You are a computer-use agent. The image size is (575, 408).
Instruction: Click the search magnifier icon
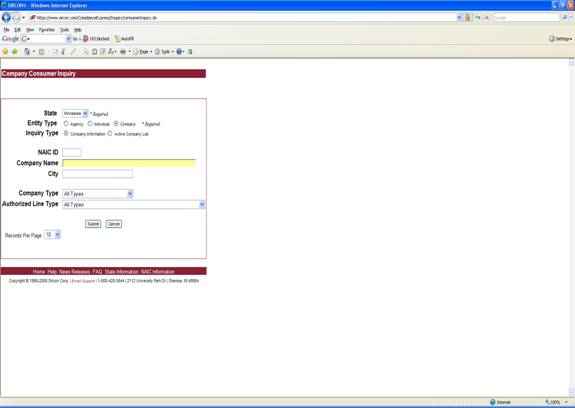(x=565, y=17)
